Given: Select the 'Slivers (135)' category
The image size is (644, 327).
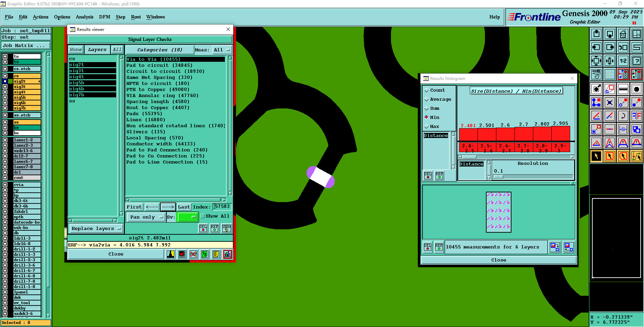Looking at the screenshot, I should coord(146,132).
